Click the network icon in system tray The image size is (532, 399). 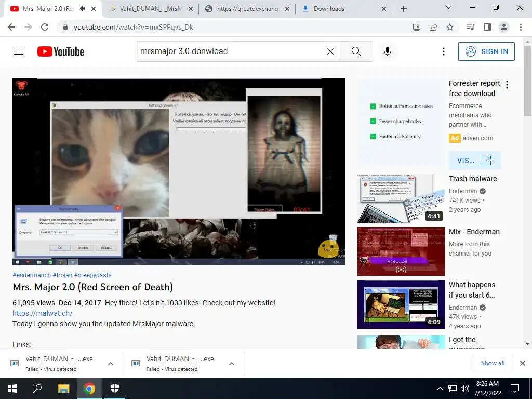coord(453,389)
